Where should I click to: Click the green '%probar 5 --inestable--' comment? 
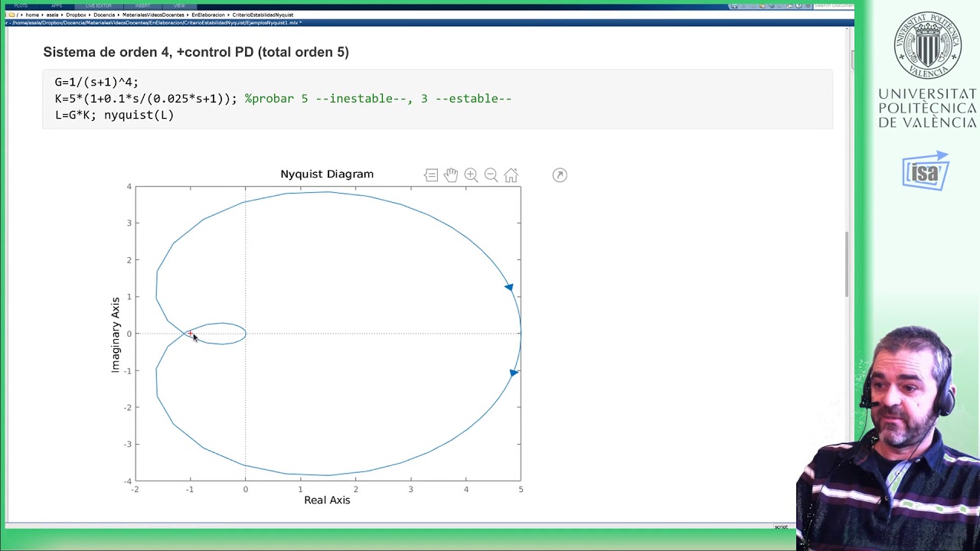378,99
